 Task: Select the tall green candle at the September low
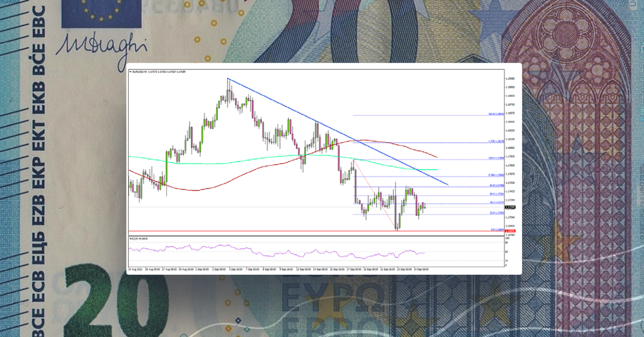(x=399, y=221)
